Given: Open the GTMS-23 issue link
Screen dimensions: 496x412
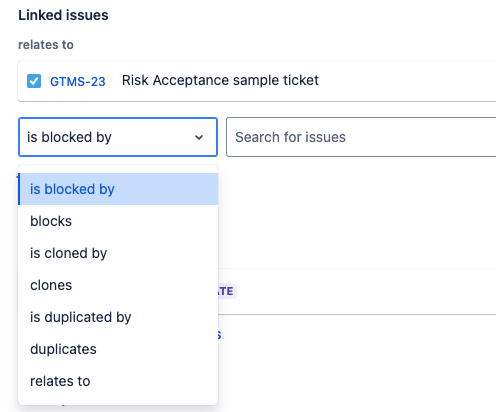Looking at the screenshot, I should [x=78, y=81].
